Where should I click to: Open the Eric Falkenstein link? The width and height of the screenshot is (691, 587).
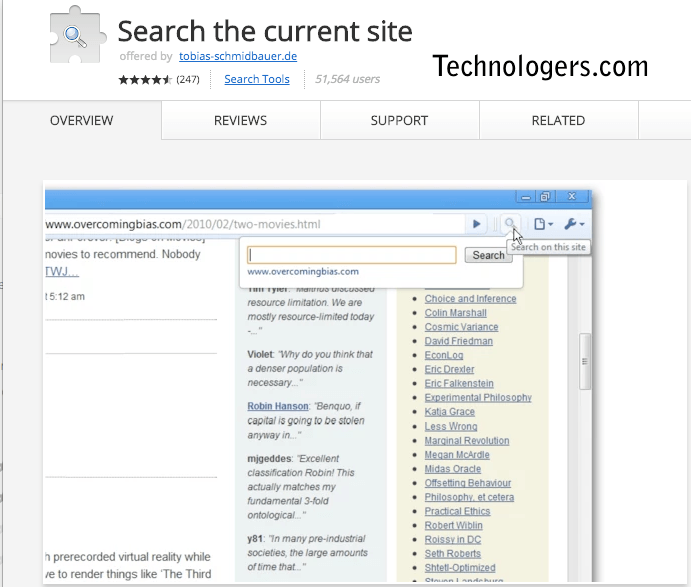459,383
